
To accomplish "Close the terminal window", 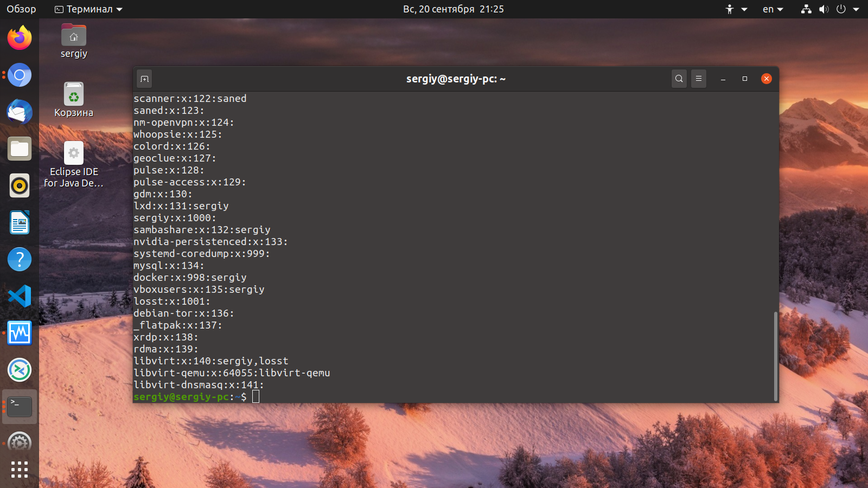I will (767, 79).
